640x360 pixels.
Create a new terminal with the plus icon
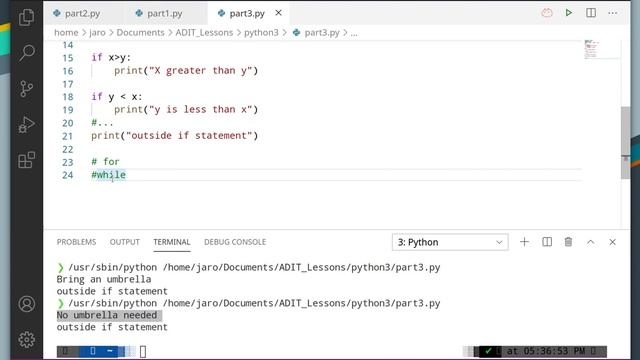pos(524,242)
